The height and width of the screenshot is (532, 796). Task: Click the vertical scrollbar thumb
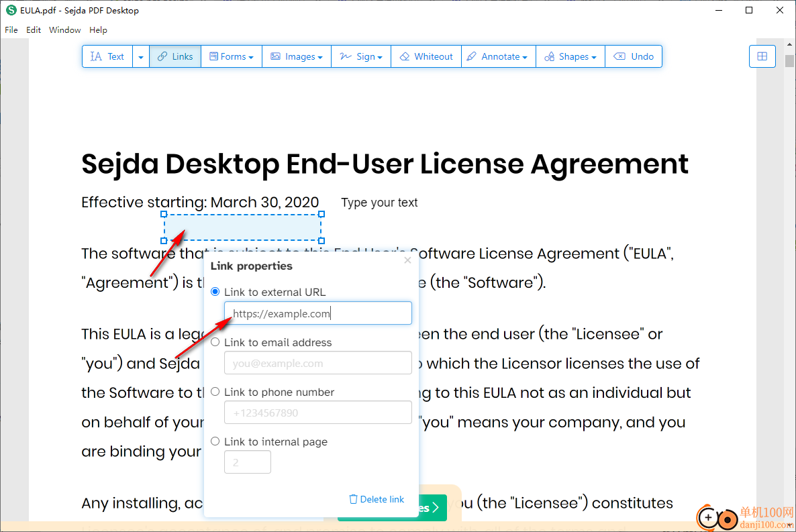coord(789,61)
